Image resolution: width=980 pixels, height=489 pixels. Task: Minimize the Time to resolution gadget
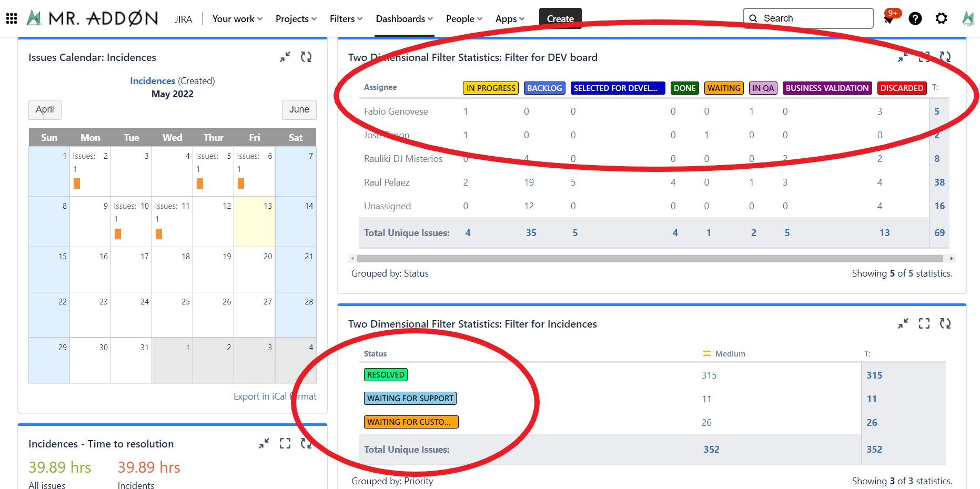tap(264, 443)
